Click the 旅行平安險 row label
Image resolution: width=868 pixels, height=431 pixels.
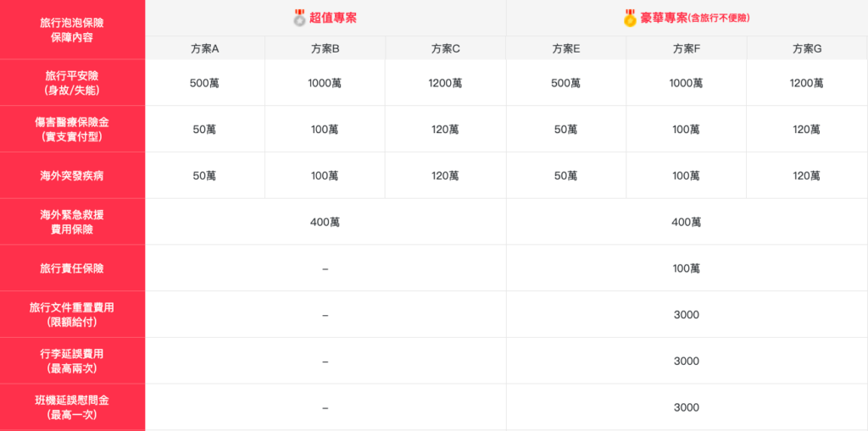pyautogui.click(x=72, y=83)
